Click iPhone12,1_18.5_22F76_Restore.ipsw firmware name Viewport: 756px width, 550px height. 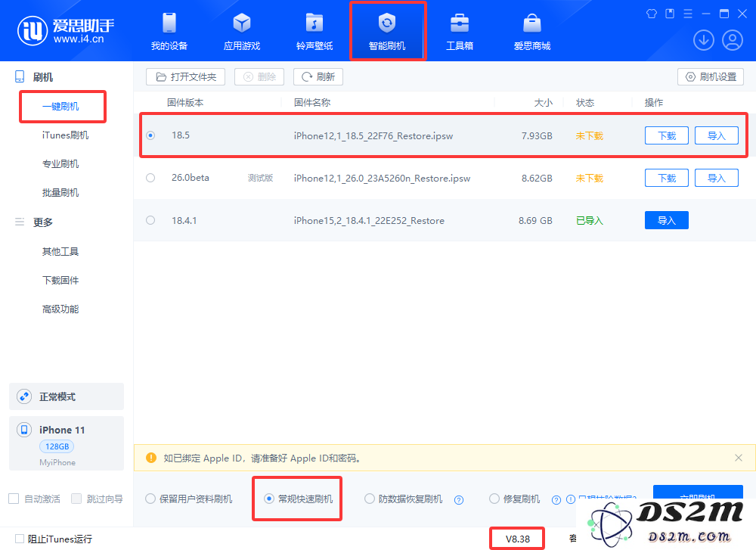(373, 136)
